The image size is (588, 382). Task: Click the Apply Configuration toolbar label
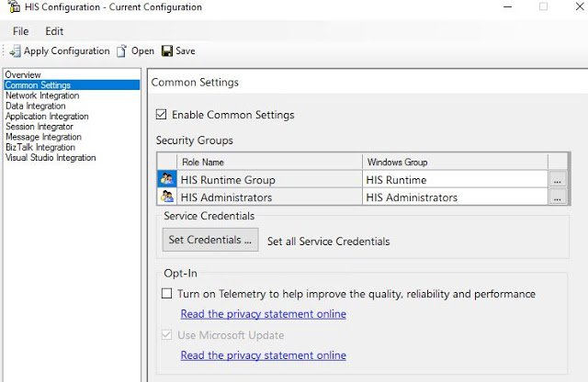[x=67, y=51]
